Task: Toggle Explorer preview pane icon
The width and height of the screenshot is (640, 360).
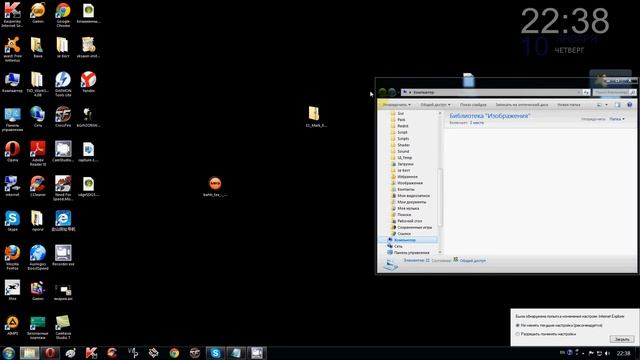Action: tap(618, 105)
